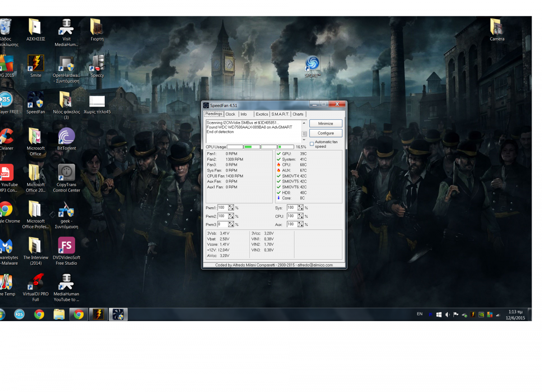The image size is (542, 392).
Task: Select the Fan2 1309 RPM reading
Action: [225, 159]
